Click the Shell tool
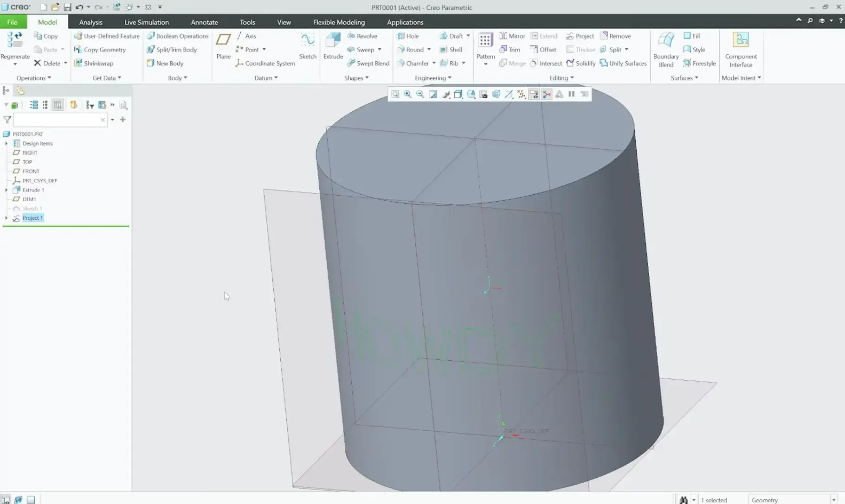 coord(451,50)
